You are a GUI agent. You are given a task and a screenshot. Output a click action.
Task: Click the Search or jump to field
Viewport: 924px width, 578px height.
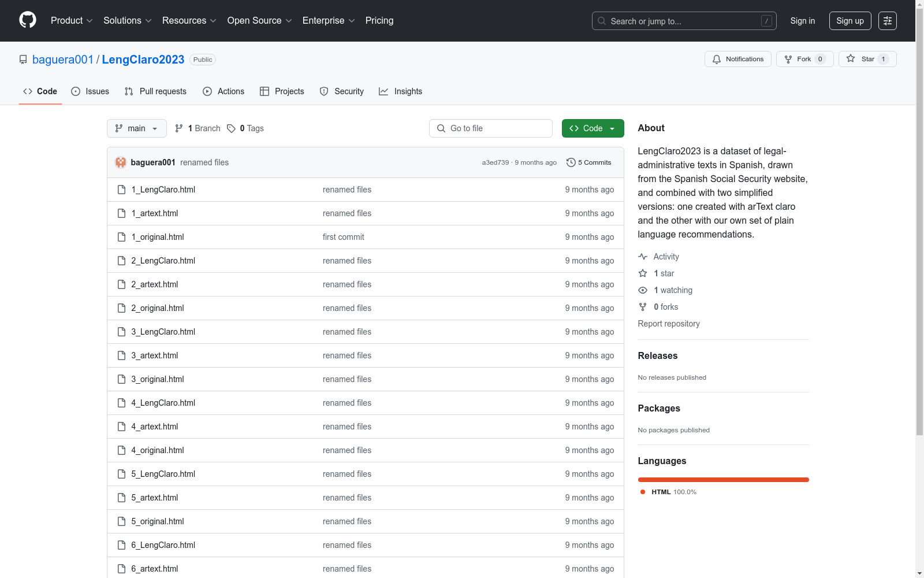684,21
